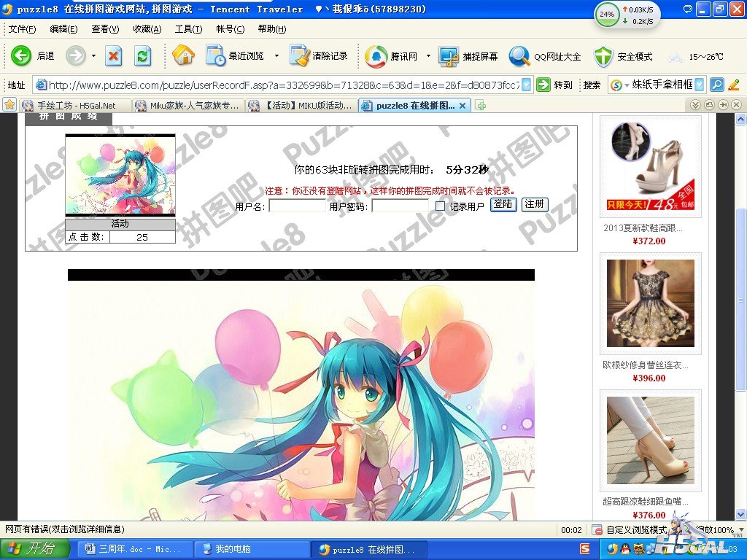Click the Go (转到) green arrow button
This screenshot has height=560, width=747.
click(x=543, y=85)
